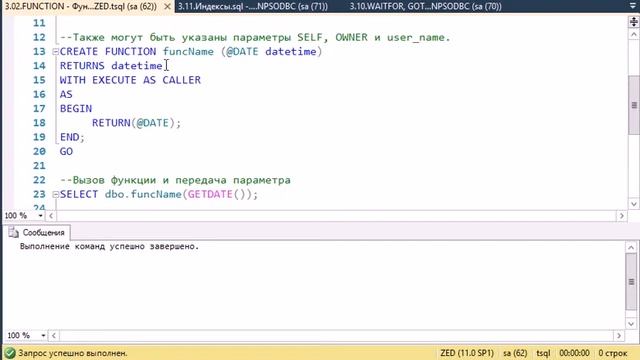Click messages horizontal scrollbar right arrow
This screenshot has height=360, width=640.
[x=619, y=336]
